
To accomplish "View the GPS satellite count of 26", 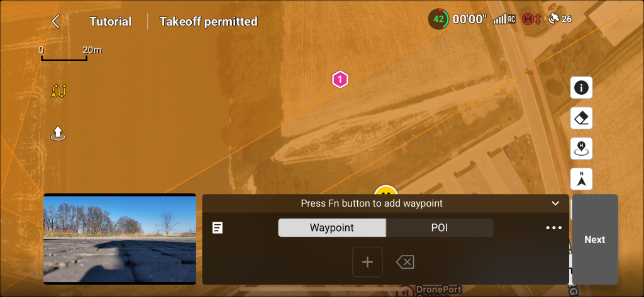I will [560, 19].
